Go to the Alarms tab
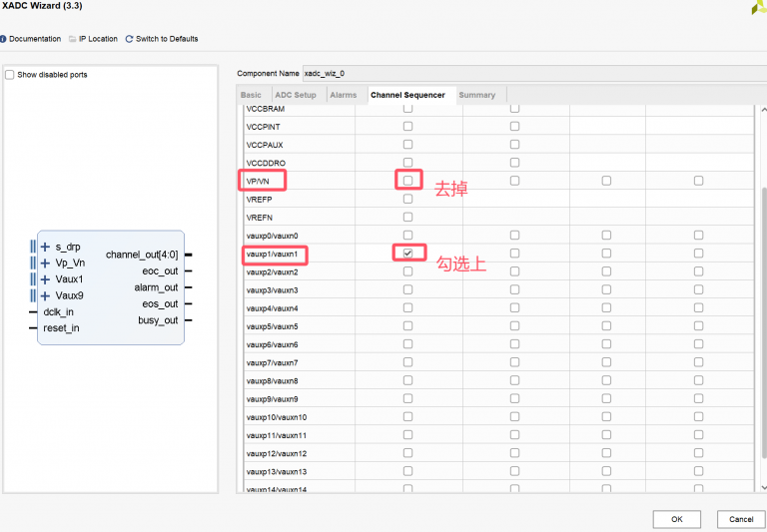This screenshot has width=767, height=532. (x=343, y=95)
